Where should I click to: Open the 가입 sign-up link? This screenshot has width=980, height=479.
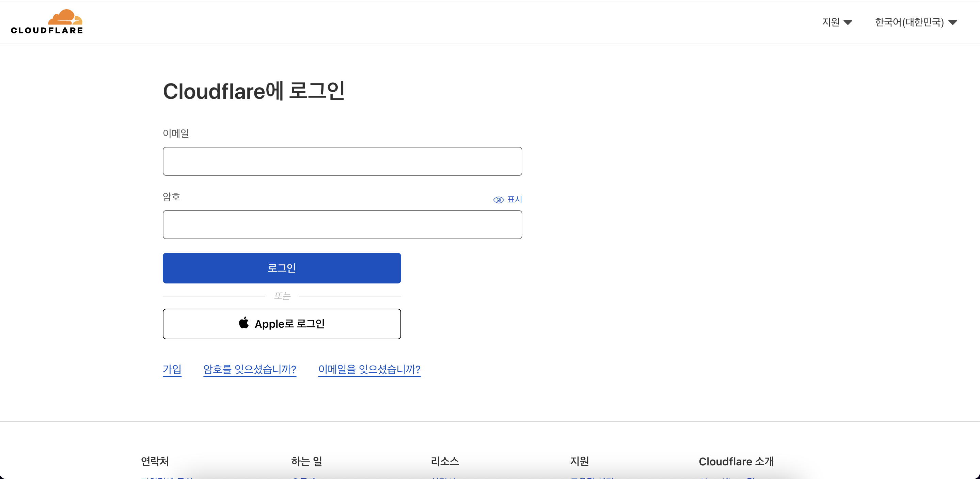point(172,369)
